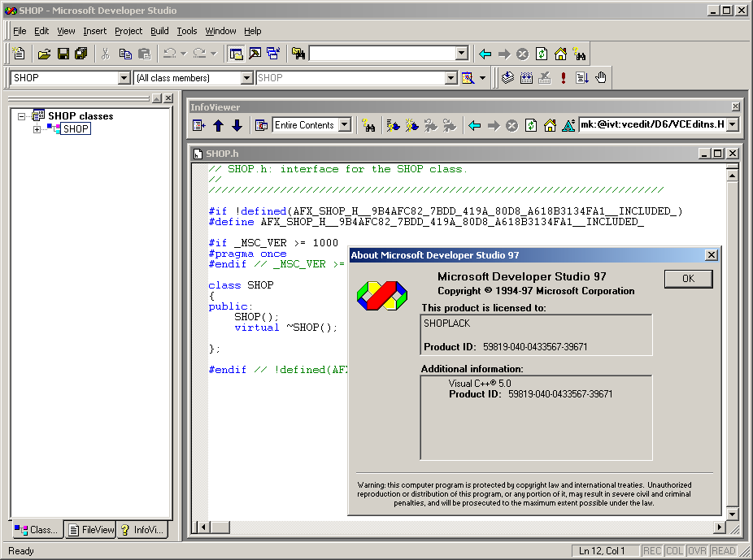Collapse the SHOP classes tree root
The height and width of the screenshot is (560, 753).
point(21,116)
